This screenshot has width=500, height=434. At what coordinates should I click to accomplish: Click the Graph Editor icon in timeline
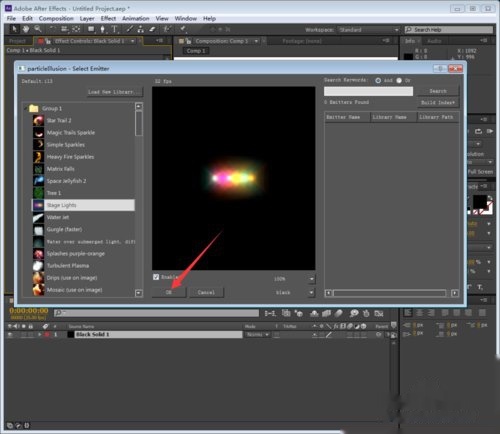click(379, 313)
